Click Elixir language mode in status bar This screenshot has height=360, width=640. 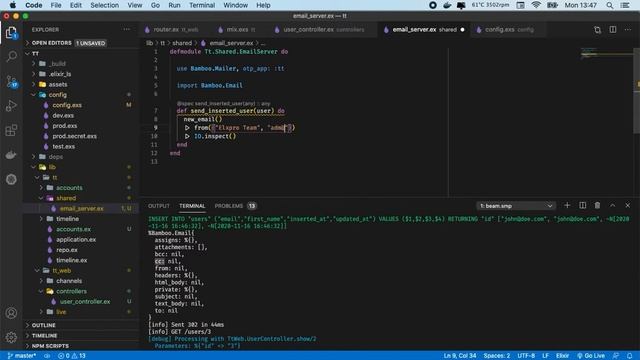pyautogui.click(x=562, y=356)
